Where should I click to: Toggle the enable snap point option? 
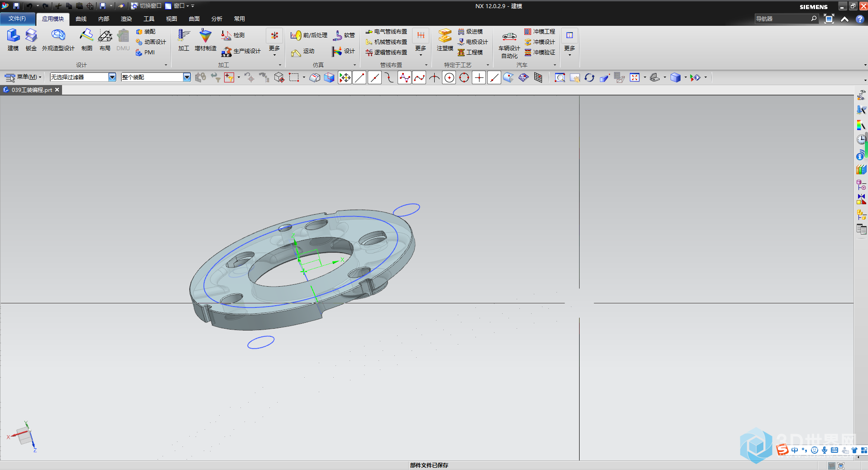click(345, 78)
